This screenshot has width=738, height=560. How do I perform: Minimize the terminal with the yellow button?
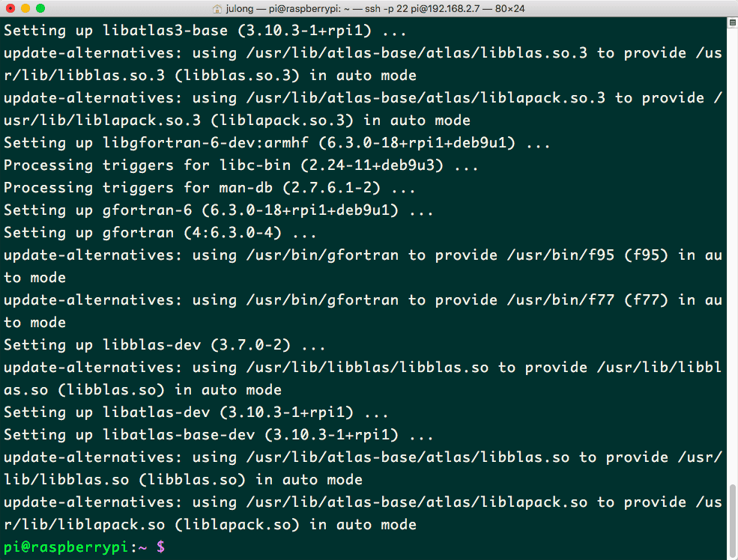(x=25, y=8)
